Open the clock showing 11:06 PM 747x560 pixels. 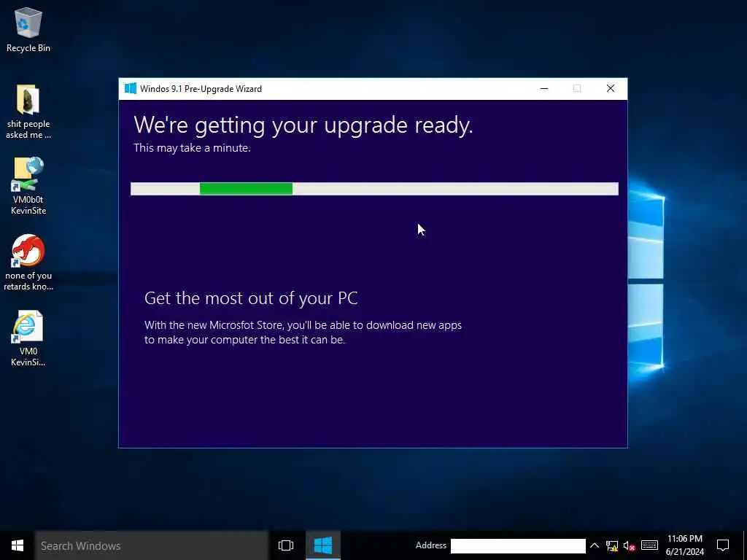(684, 545)
